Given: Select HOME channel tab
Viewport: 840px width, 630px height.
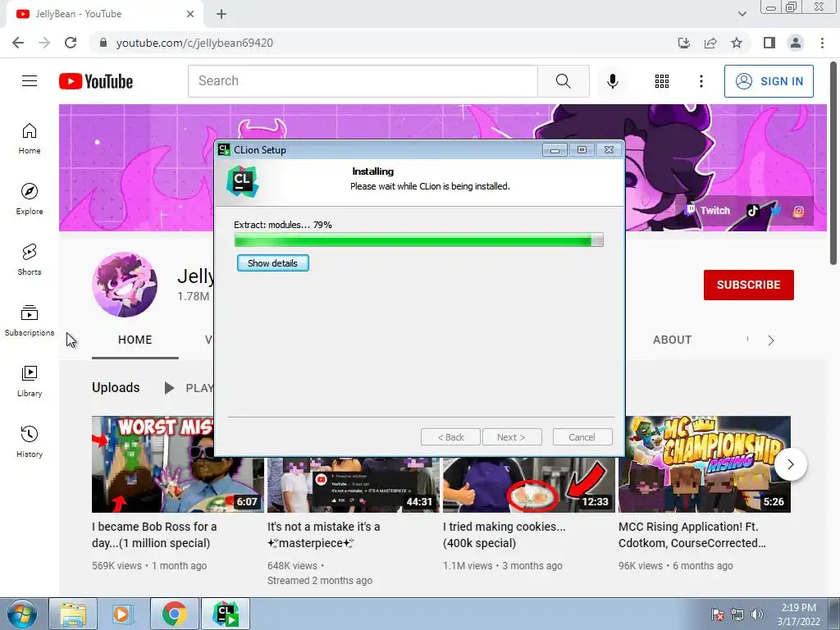Looking at the screenshot, I should tap(135, 340).
